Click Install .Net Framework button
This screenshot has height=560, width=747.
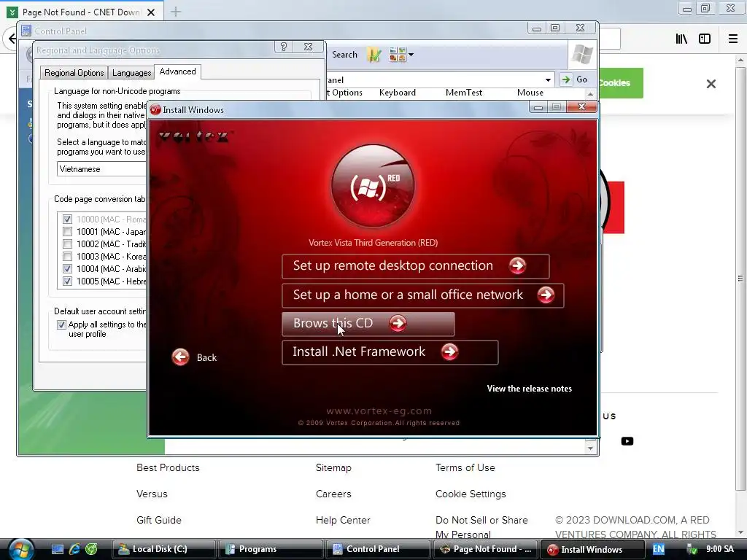(x=390, y=352)
